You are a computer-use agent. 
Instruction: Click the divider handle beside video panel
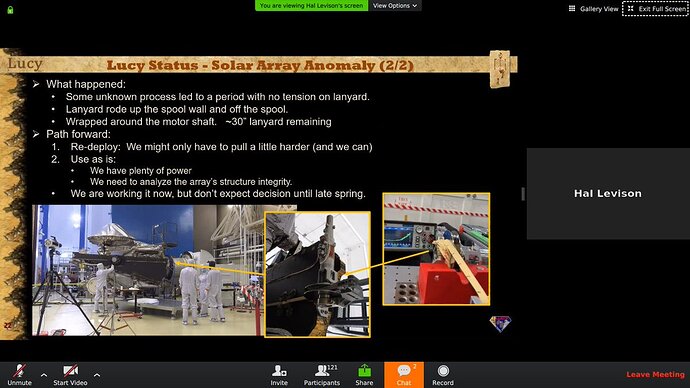coord(523,194)
